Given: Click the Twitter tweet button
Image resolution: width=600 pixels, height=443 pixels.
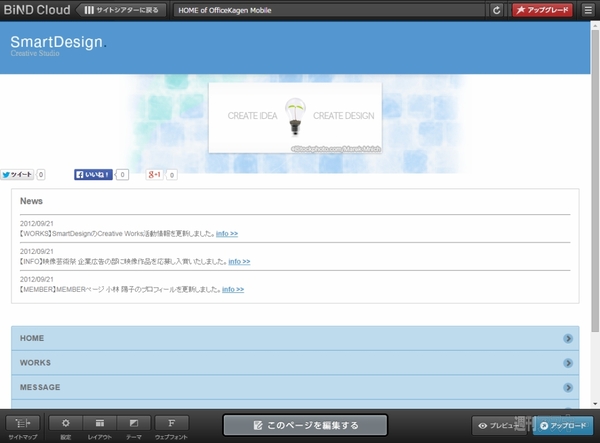Looking at the screenshot, I should coord(17,174).
